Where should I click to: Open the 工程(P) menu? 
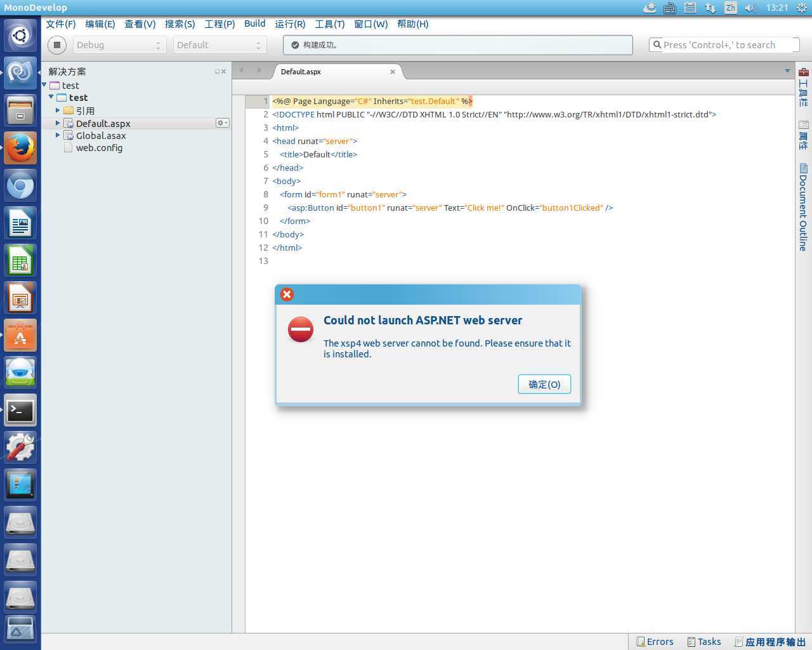click(x=219, y=24)
